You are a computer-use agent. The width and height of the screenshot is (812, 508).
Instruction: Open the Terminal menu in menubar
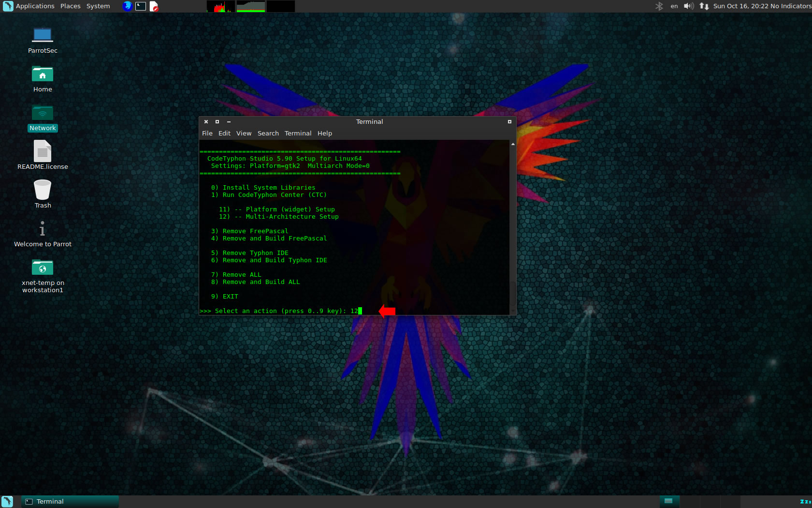298,134
